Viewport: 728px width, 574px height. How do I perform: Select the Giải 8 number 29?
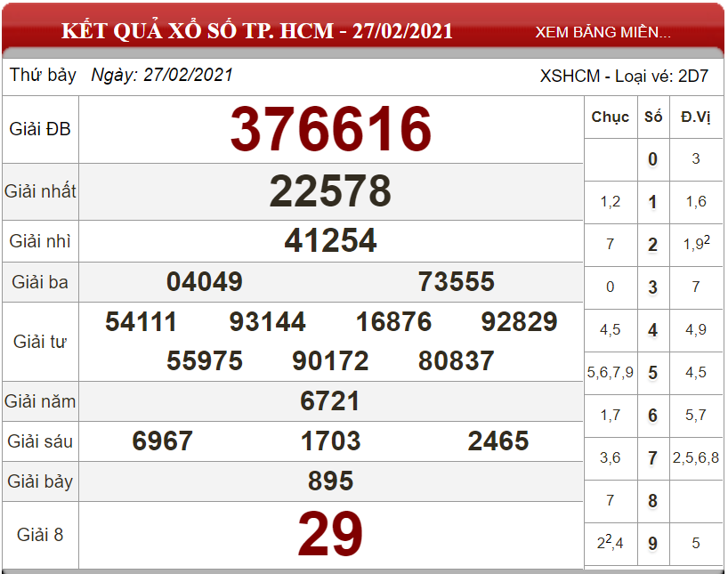(330, 534)
